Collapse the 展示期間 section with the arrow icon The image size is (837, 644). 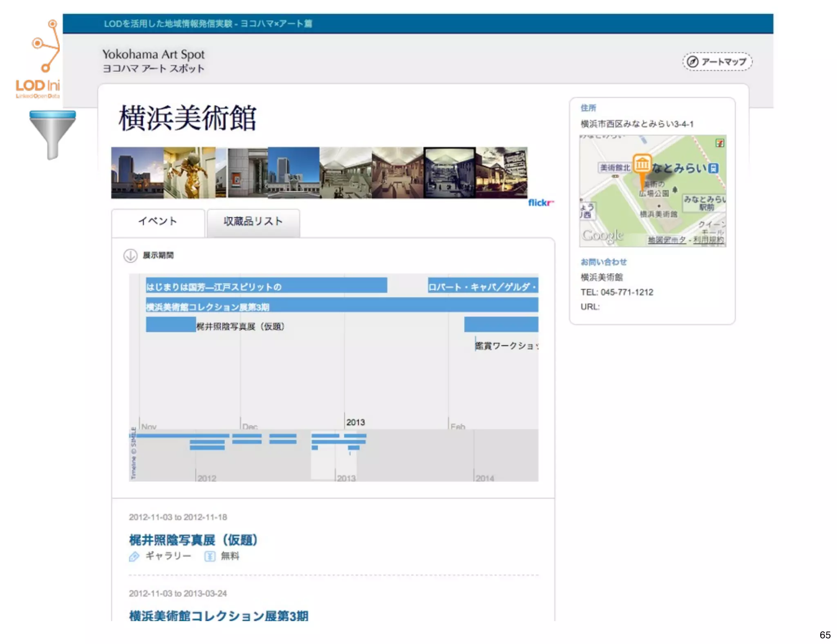[x=130, y=255]
